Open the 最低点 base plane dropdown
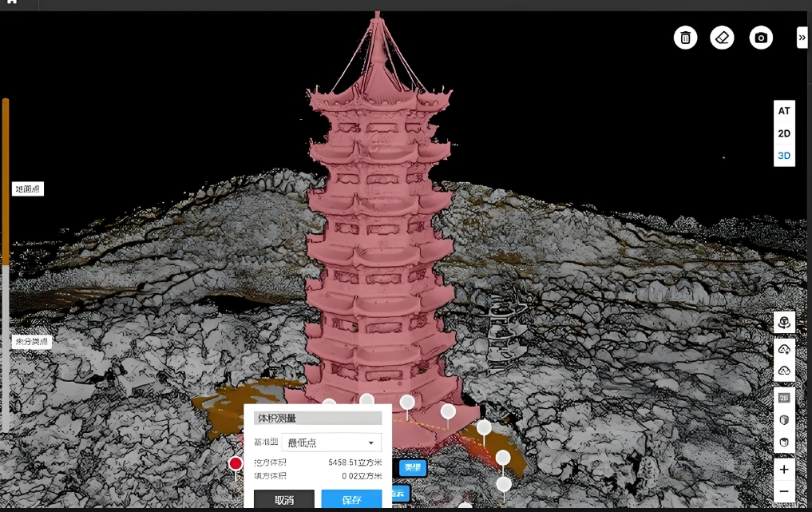This screenshot has width=812, height=512. (x=331, y=443)
